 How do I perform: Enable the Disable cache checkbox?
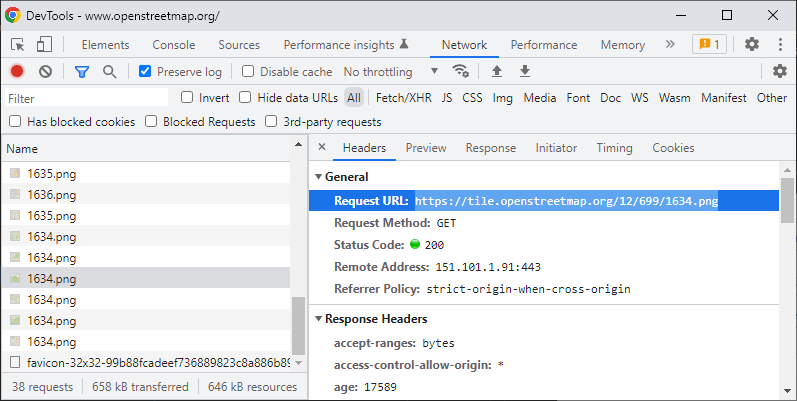[x=248, y=72]
